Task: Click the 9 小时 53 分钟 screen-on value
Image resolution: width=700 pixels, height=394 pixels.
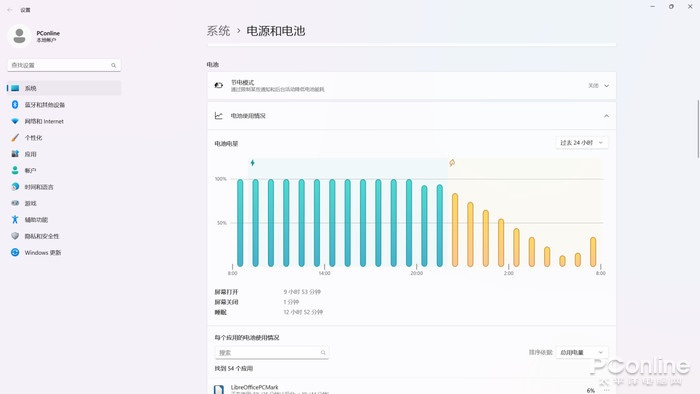Action: click(302, 292)
